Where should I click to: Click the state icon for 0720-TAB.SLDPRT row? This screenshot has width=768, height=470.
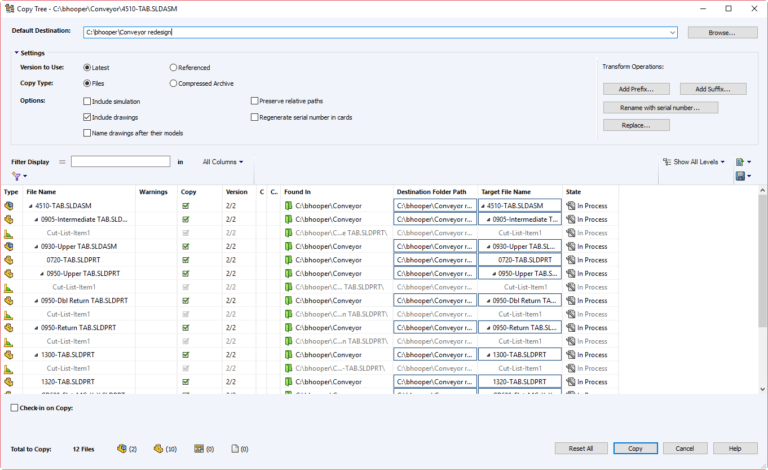tap(571, 260)
